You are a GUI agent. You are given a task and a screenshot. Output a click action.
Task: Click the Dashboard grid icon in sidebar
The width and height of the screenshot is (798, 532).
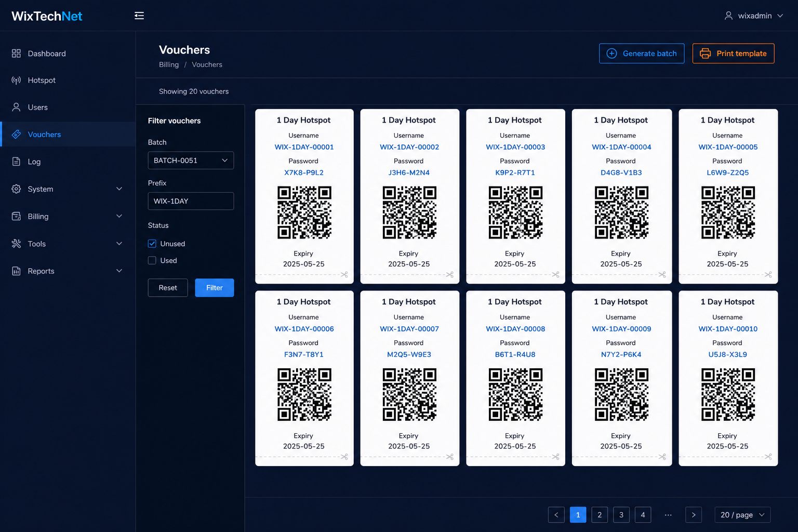click(16, 54)
